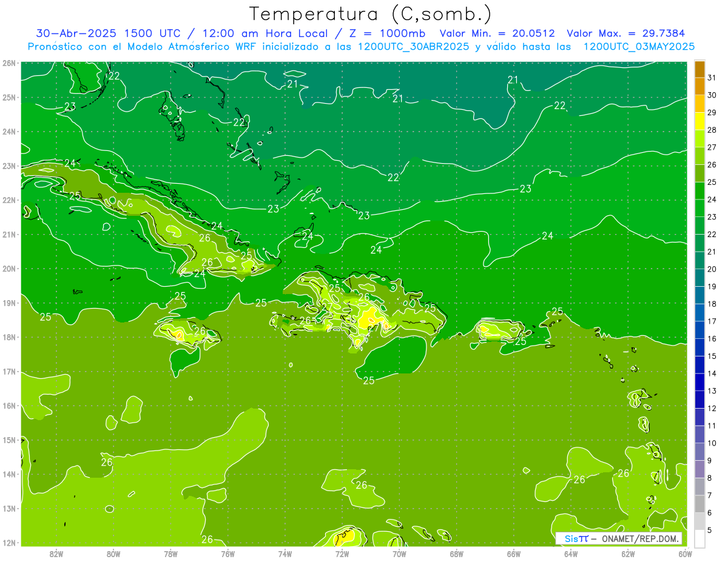Click the "10" color scale label
The height and width of the screenshot is (562, 728).
click(712, 443)
